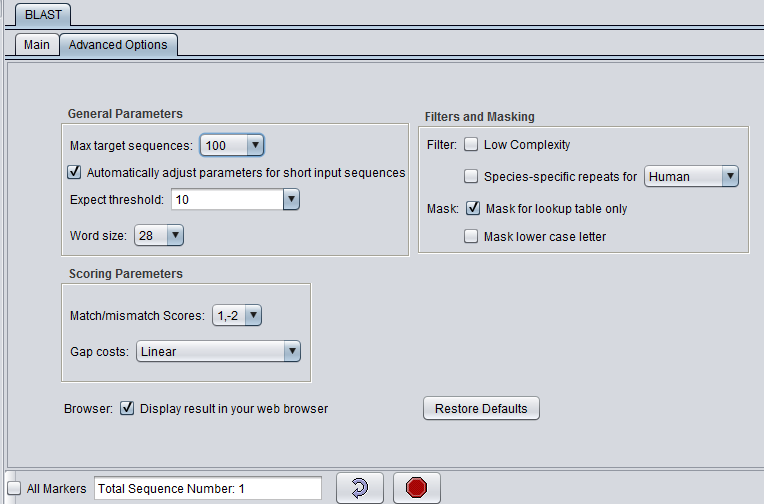Expand the Expect threshold combo box

(291, 200)
